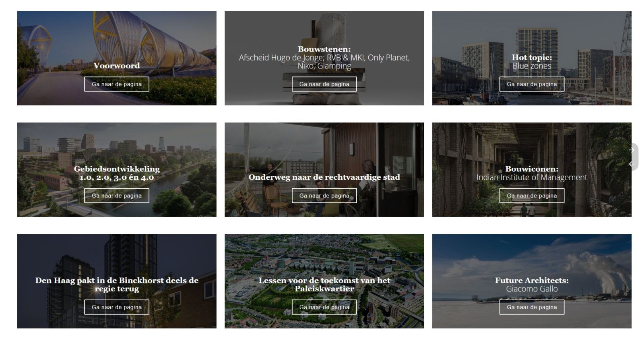Click the next page right arrow
Image resolution: width=644 pixels, height=339 pixels.
tap(632, 150)
